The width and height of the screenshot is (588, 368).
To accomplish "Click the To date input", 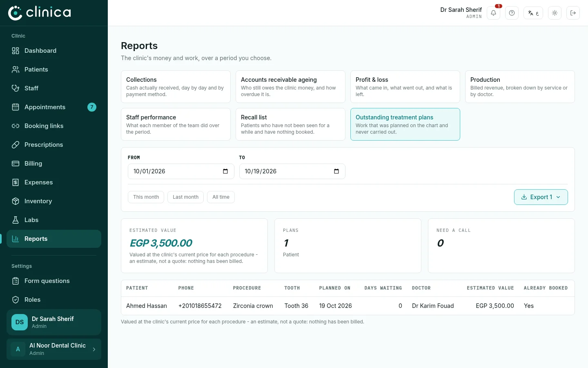I will 292,171.
